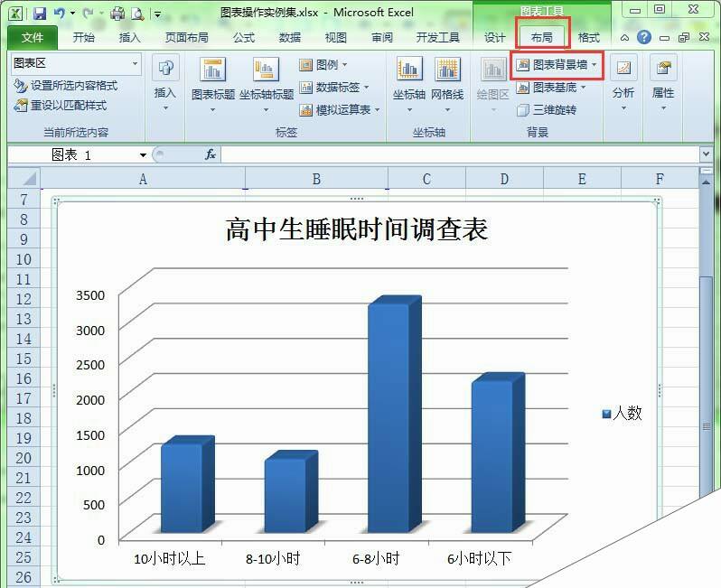
Task: Click the 人数 legend entry
Action: 623,414
